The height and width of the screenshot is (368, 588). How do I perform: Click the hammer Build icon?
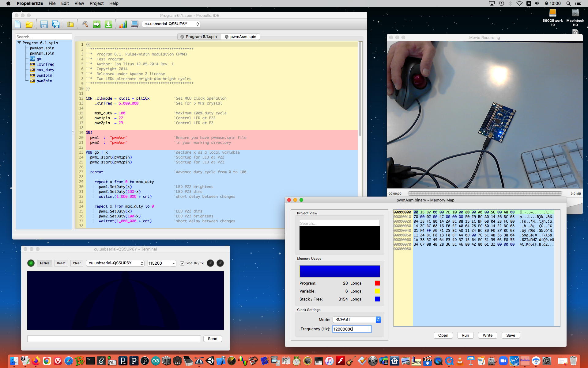coord(85,24)
